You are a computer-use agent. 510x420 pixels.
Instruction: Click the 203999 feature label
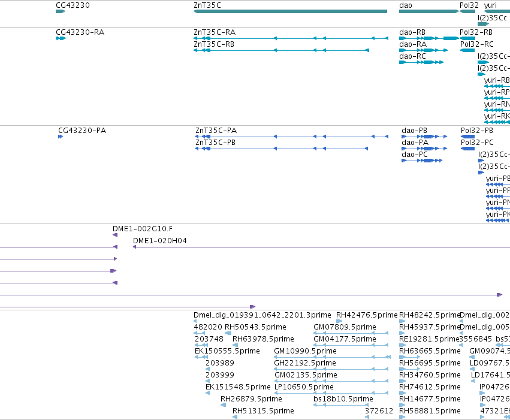point(219,375)
